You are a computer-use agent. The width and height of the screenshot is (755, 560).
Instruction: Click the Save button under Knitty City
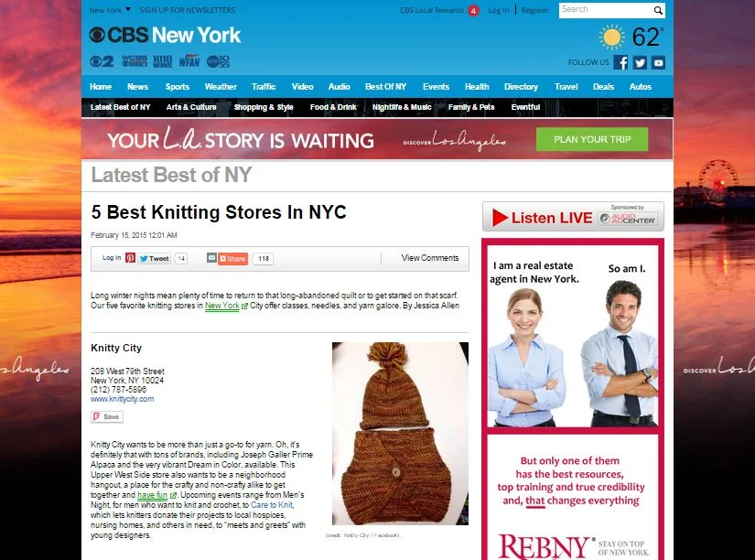coord(107,417)
